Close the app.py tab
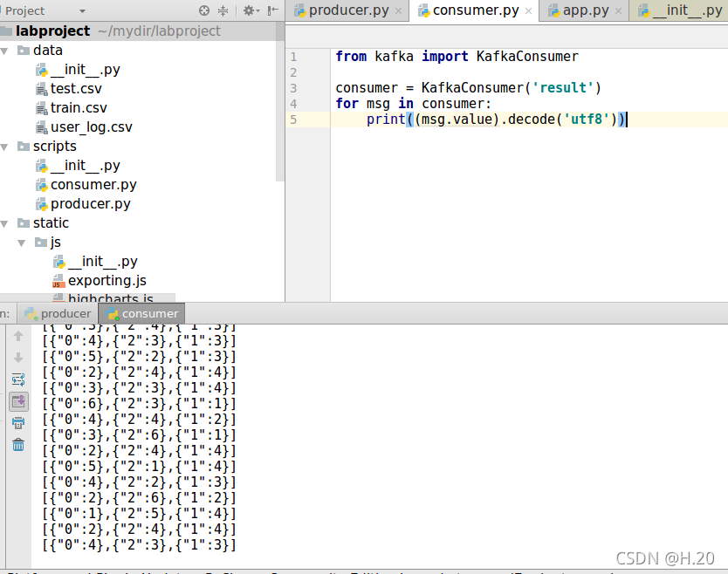Screen dimensions: 728x574 coord(618,11)
